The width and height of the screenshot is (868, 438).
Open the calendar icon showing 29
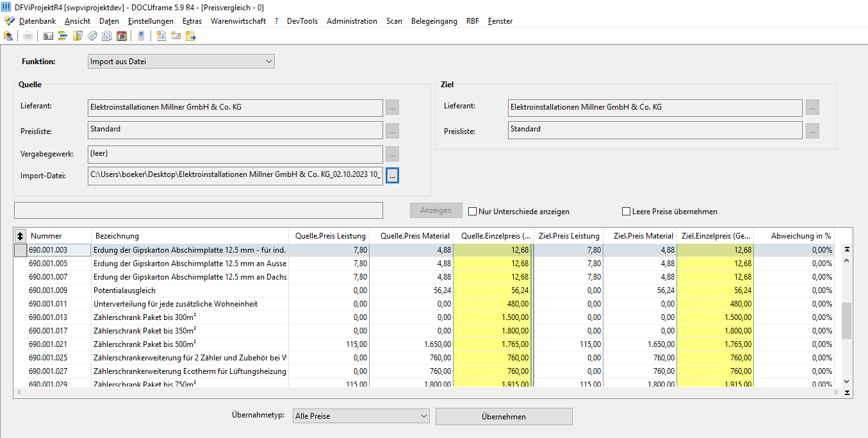pyautogui.click(x=122, y=36)
